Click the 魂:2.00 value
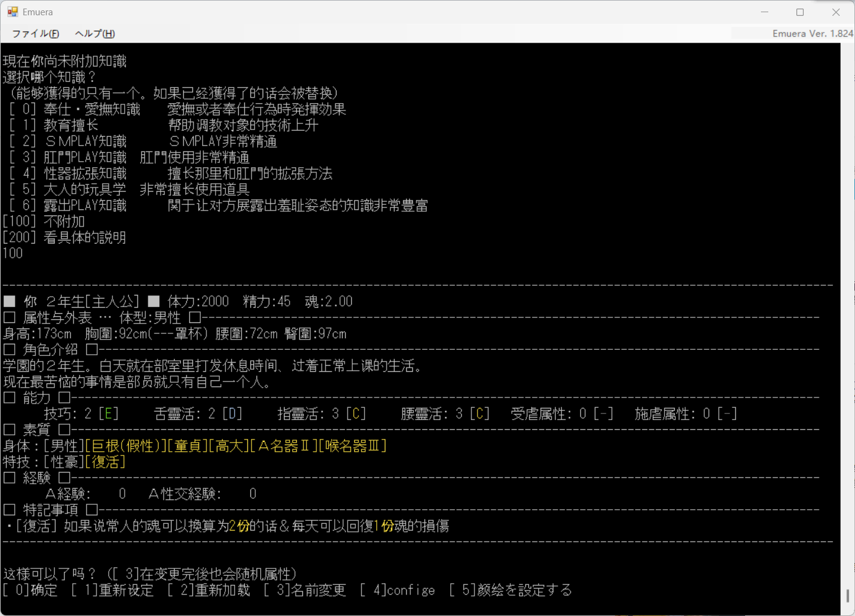 329,302
